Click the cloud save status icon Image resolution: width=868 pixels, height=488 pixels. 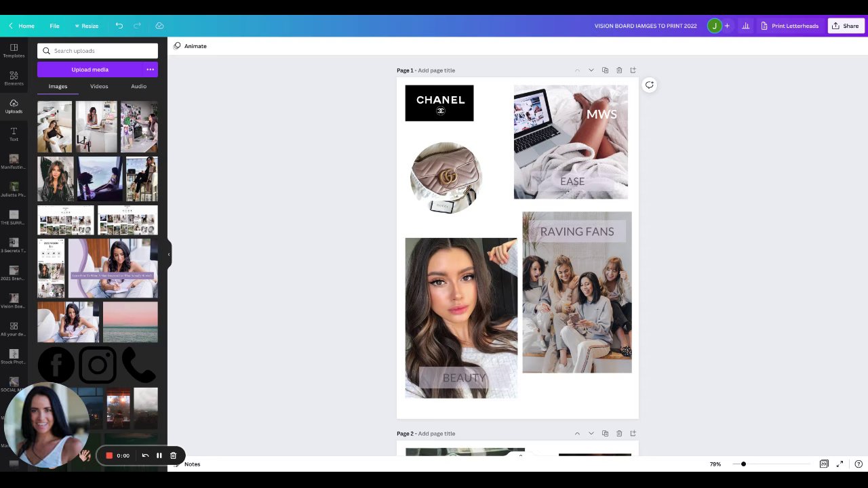point(159,26)
